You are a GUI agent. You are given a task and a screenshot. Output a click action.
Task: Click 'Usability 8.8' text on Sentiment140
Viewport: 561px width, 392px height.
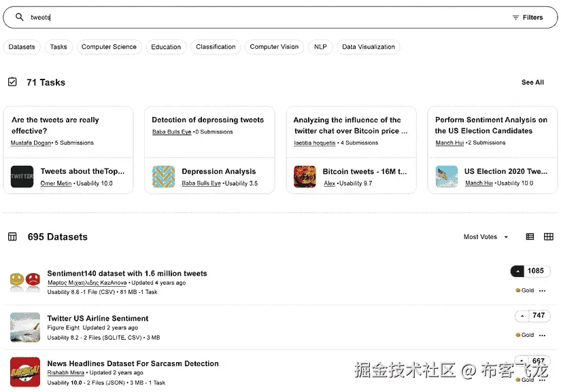(x=63, y=292)
